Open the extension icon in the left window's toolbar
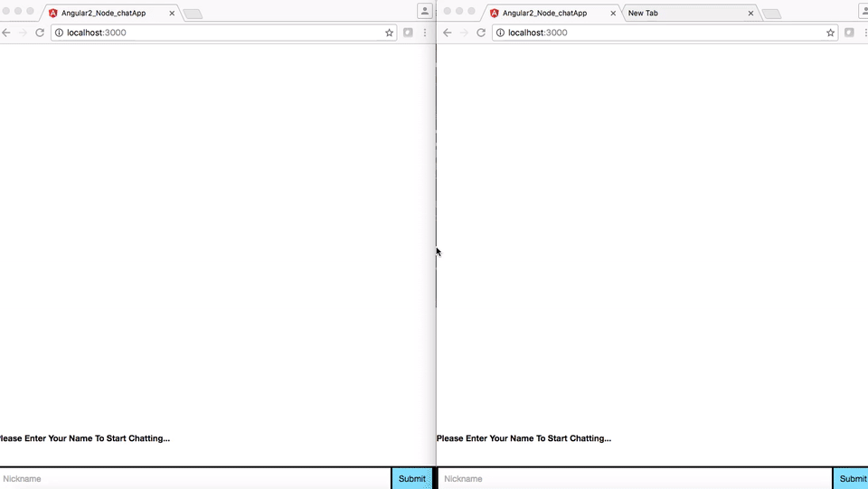Viewport: 868px width, 489px height. [408, 33]
